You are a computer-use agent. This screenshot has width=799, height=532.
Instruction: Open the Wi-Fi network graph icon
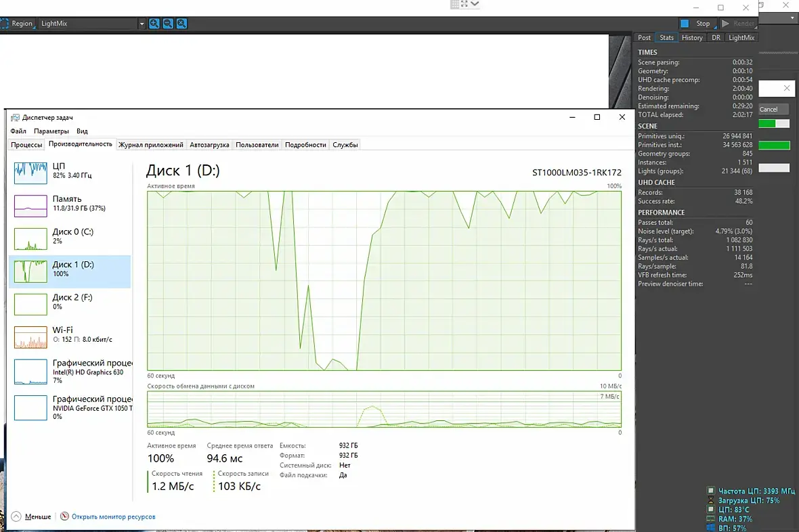tap(30, 337)
